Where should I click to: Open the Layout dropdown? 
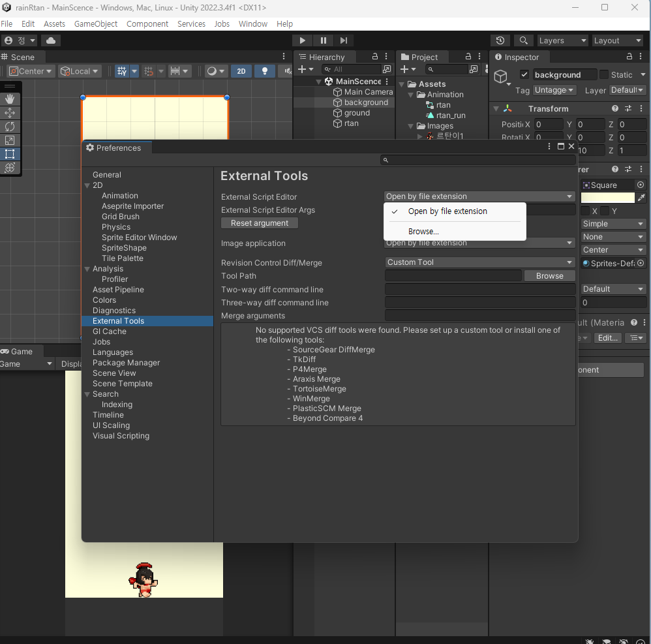(617, 40)
